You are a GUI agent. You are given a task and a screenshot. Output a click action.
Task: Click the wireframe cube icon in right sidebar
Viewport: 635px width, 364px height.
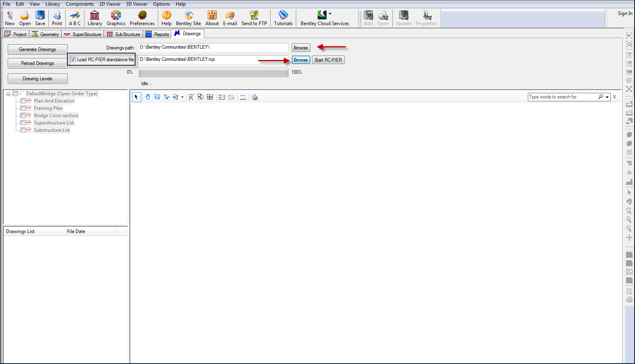coord(629,152)
